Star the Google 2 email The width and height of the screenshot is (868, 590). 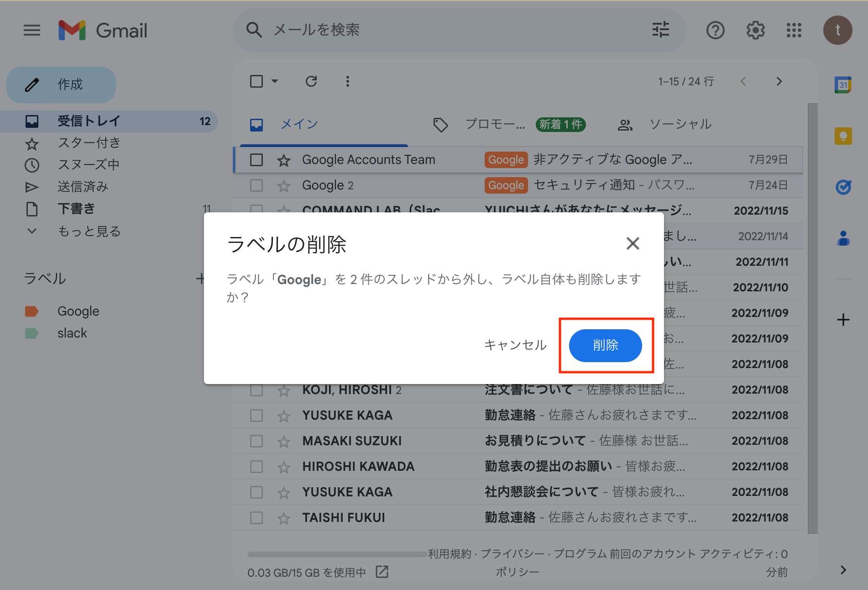[284, 186]
